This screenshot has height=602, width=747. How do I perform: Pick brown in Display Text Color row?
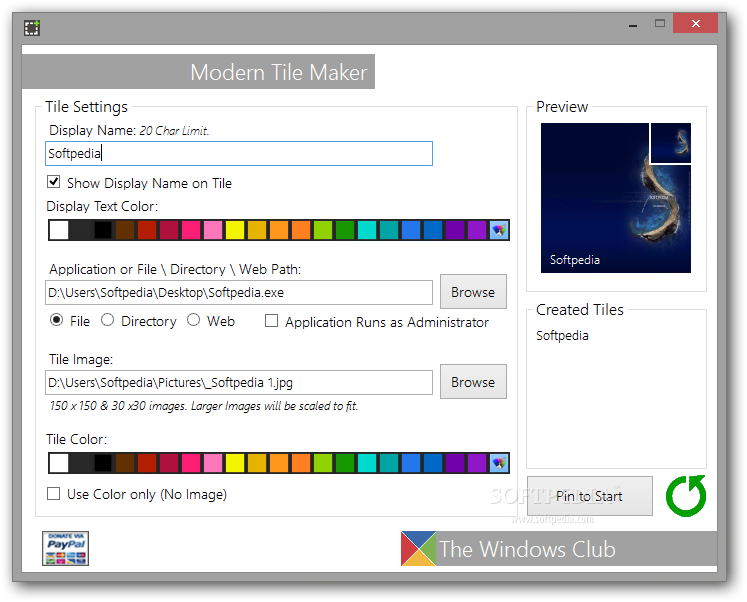pos(125,231)
